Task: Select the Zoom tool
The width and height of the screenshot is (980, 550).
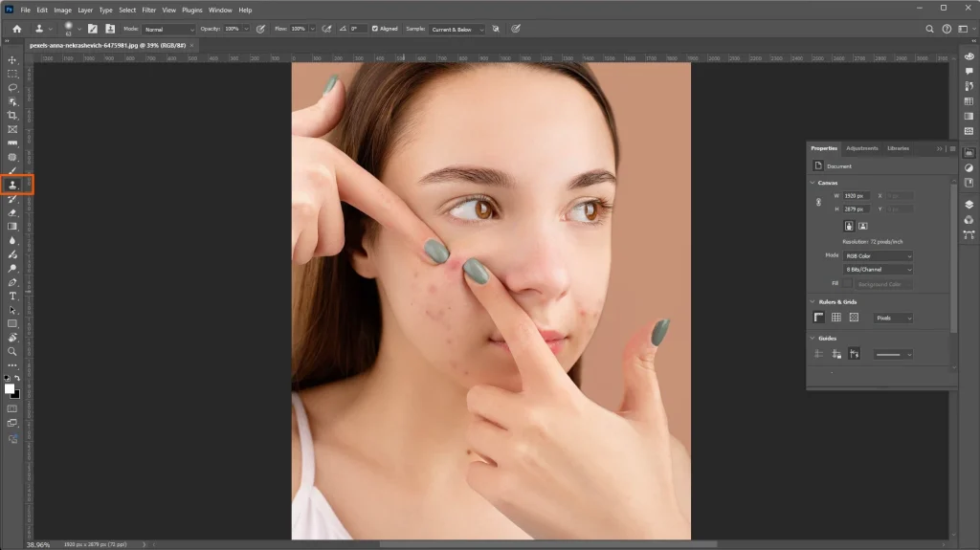Action: pyautogui.click(x=11, y=351)
